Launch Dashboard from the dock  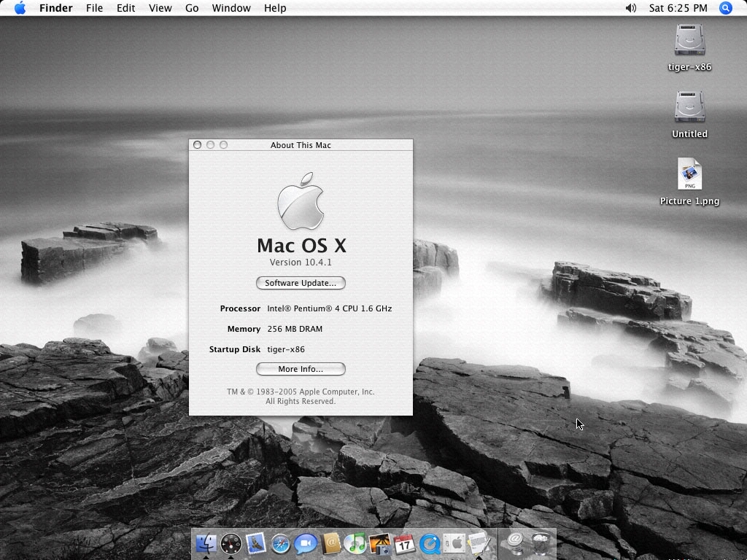[x=231, y=544]
